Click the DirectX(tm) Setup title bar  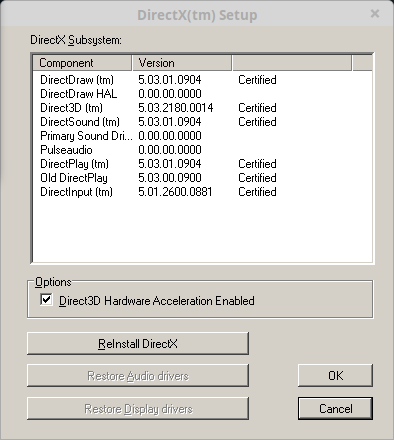[197, 15]
